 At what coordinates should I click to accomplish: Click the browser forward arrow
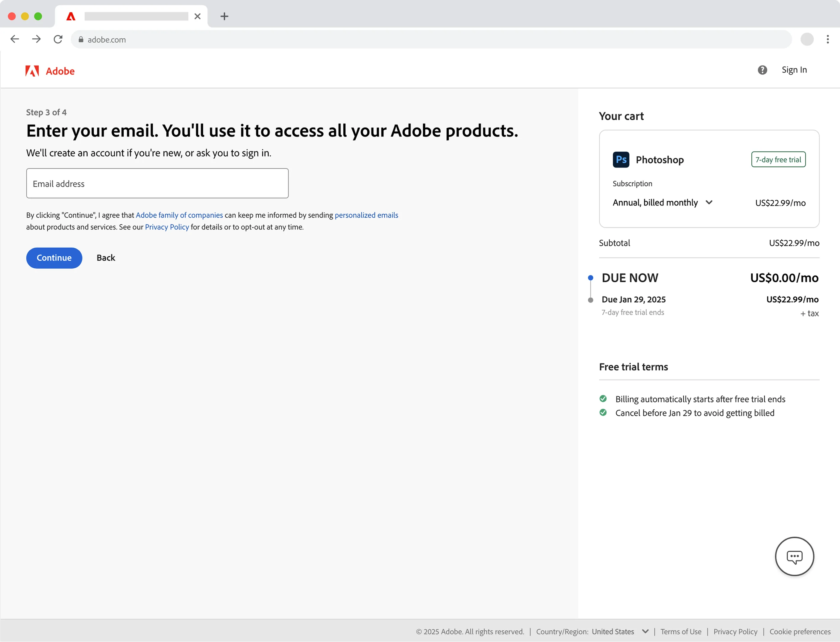click(x=36, y=39)
